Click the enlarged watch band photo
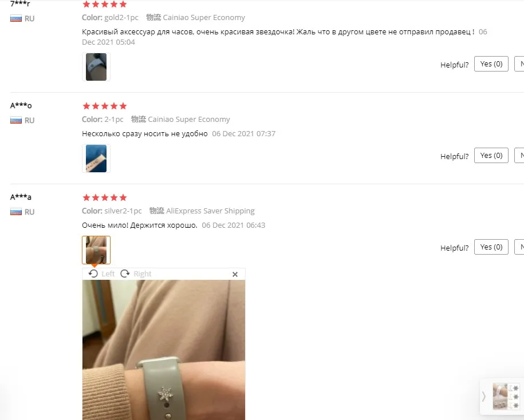The image size is (524, 420). pyautogui.click(x=164, y=350)
